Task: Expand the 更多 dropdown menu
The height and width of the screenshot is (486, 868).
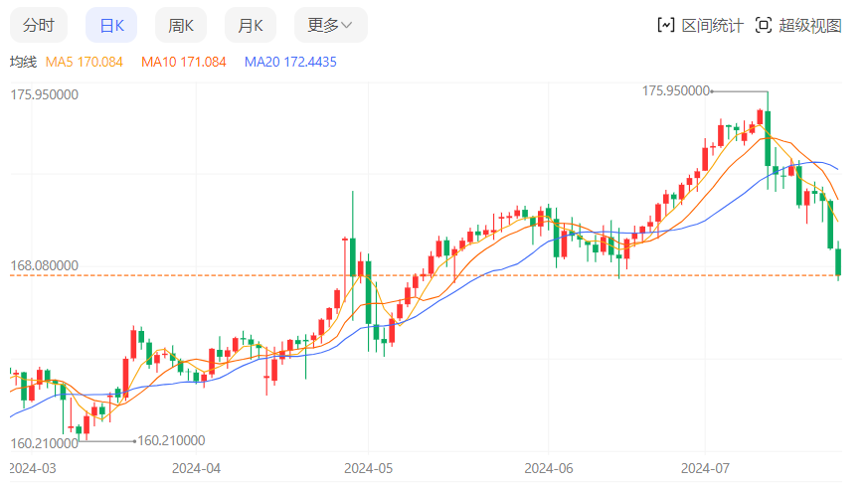Action: [x=330, y=26]
